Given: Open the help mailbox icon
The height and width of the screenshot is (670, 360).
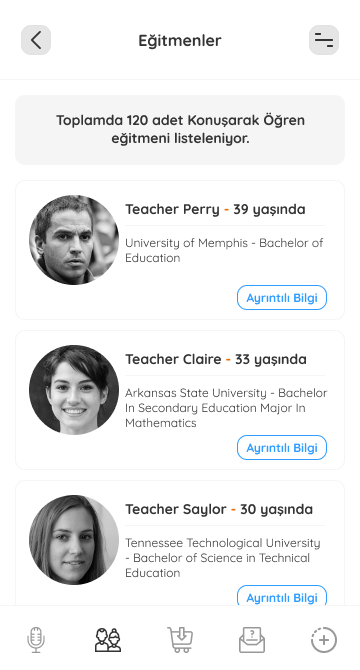Looking at the screenshot, I should tap(252, 640).
